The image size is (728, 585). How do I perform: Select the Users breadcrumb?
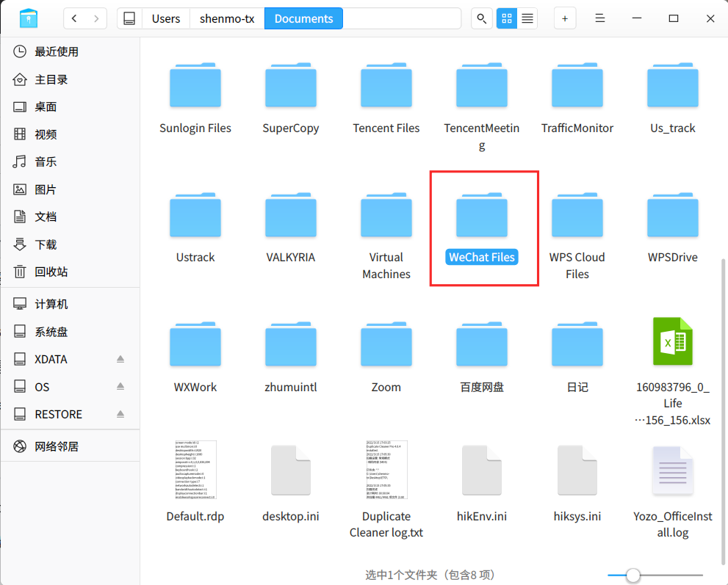click(x=166, y=18)
